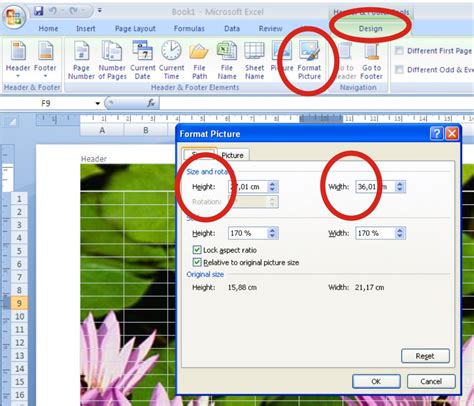Click original Width value 21,17 cm
Image resolution: width=474 pixels, height=406 pixels.
[369, 287]
